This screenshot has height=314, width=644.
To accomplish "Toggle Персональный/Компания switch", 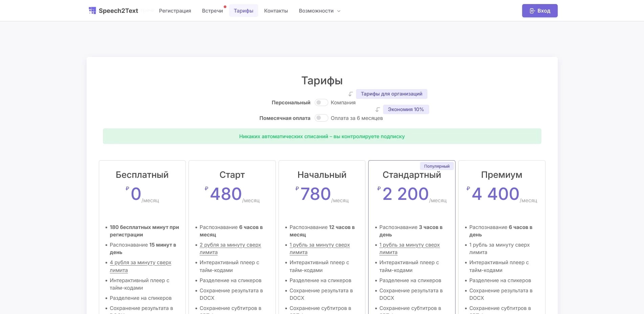I will point(321,103).
